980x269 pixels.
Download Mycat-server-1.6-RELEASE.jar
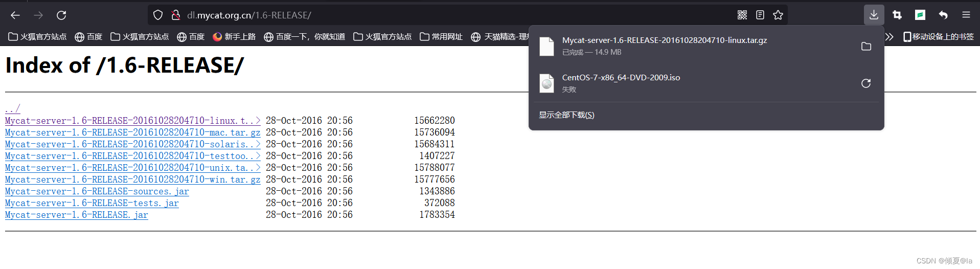[x=77, y=215]
